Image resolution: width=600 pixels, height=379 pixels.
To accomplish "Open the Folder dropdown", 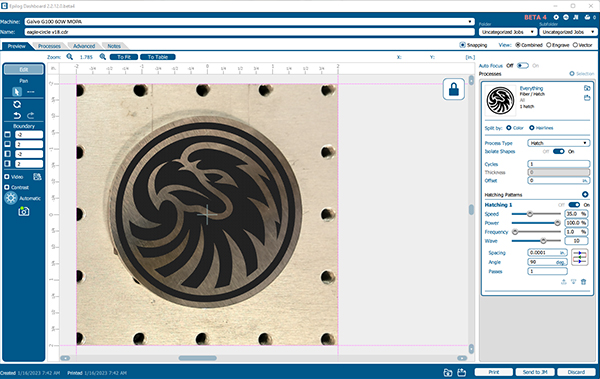I will [507, 32].
